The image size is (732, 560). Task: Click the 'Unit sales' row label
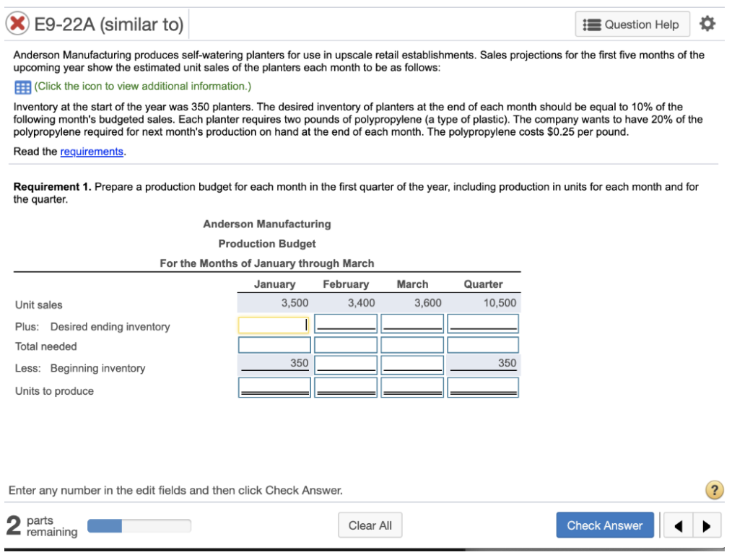39,305
